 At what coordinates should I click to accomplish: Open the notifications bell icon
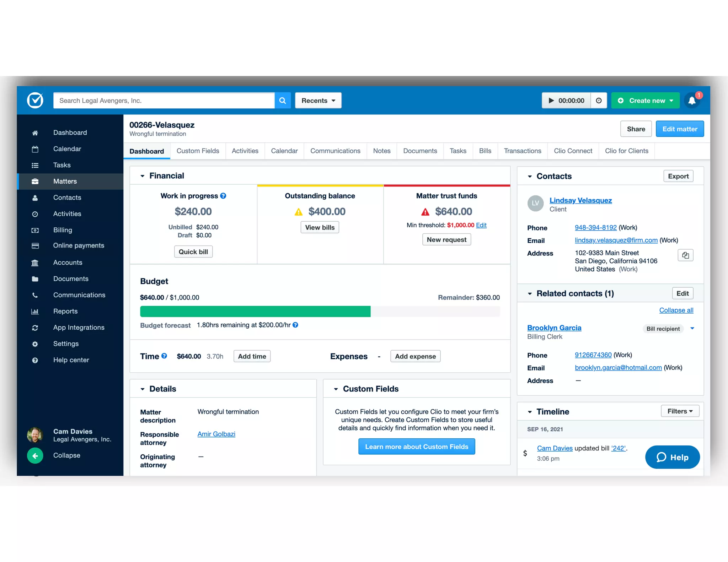tap(691, 101)
